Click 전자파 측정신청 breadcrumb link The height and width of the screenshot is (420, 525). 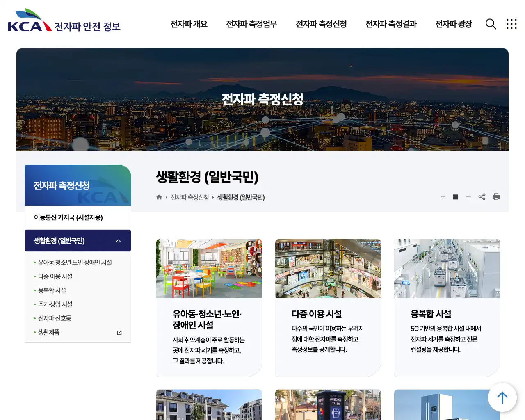coord(189,197)
